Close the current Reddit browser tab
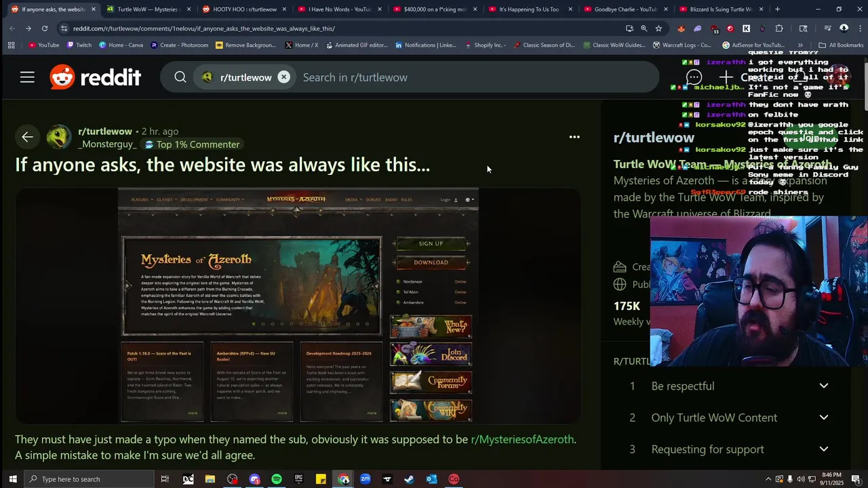The width and height of the screenshot is (868, 488). pyautogui.click(x=94, y=9)
